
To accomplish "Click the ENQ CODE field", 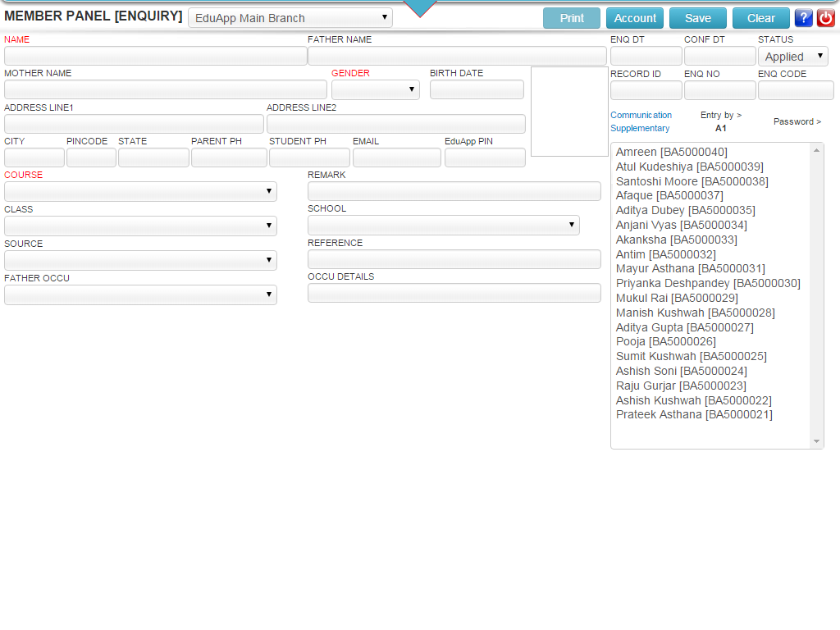I will pos(796,90).
